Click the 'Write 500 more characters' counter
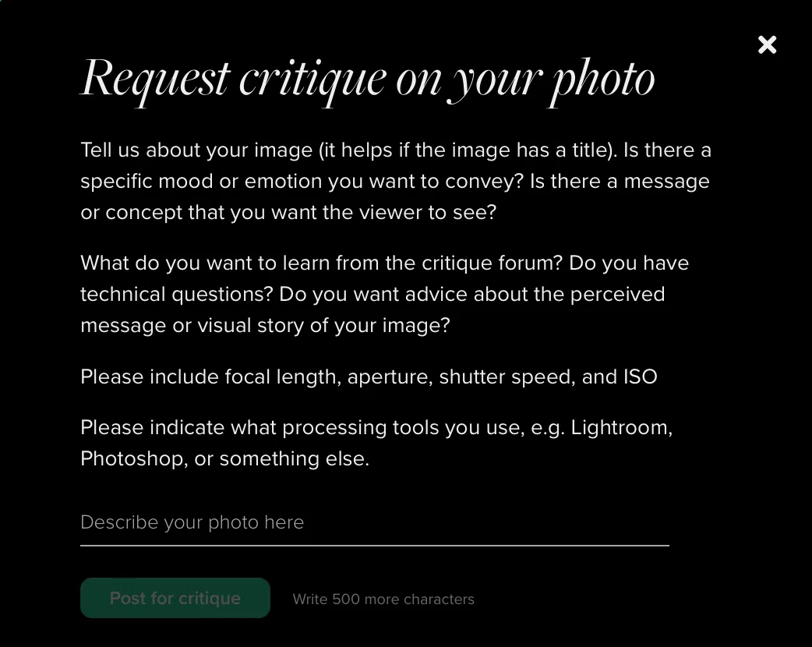812x647 pixels. 383,599
